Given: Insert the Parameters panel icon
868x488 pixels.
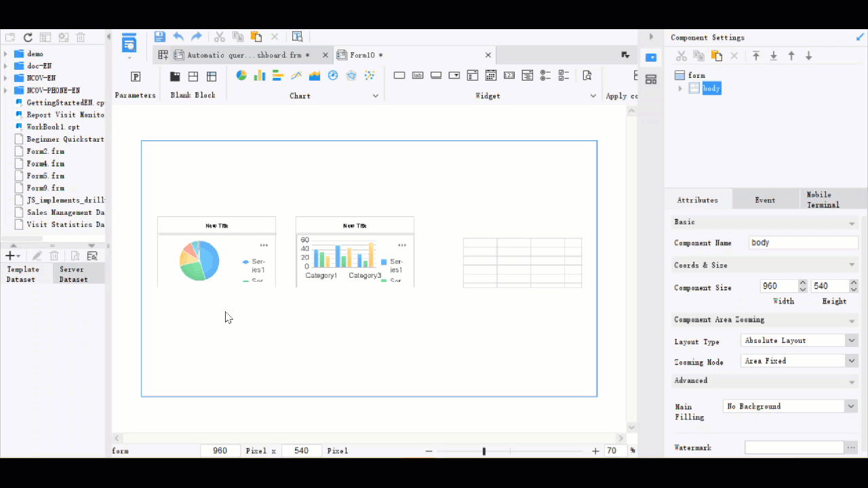Looking at the screenshot, I should coord(136,77).
